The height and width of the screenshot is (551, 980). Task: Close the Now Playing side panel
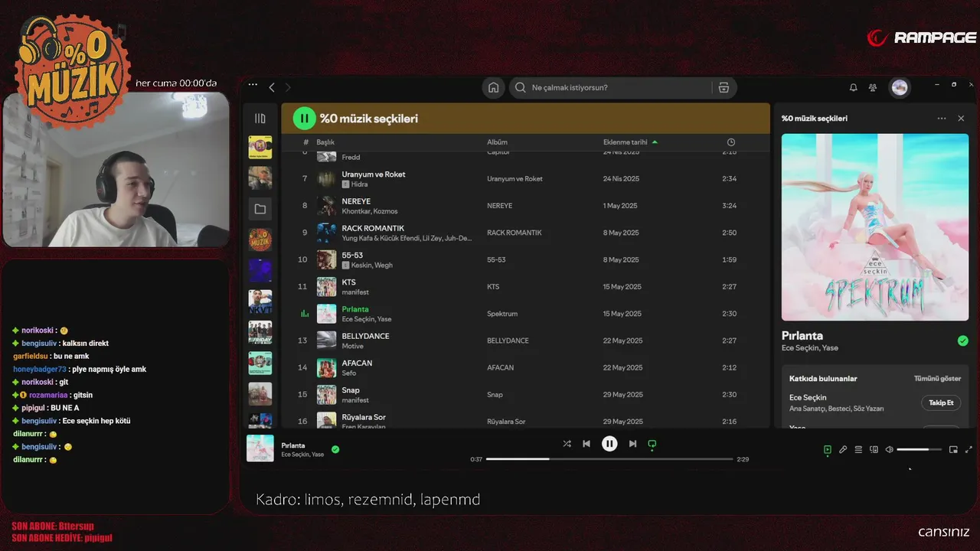tap(961, 119)
